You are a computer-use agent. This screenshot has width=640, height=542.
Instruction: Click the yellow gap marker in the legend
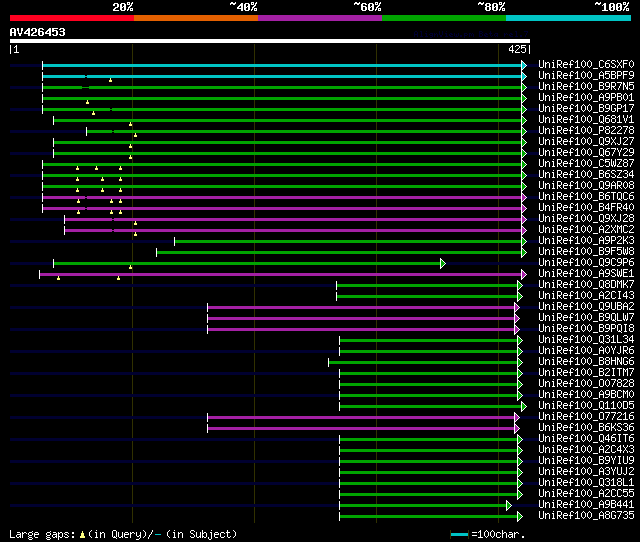tap(82, 534)
